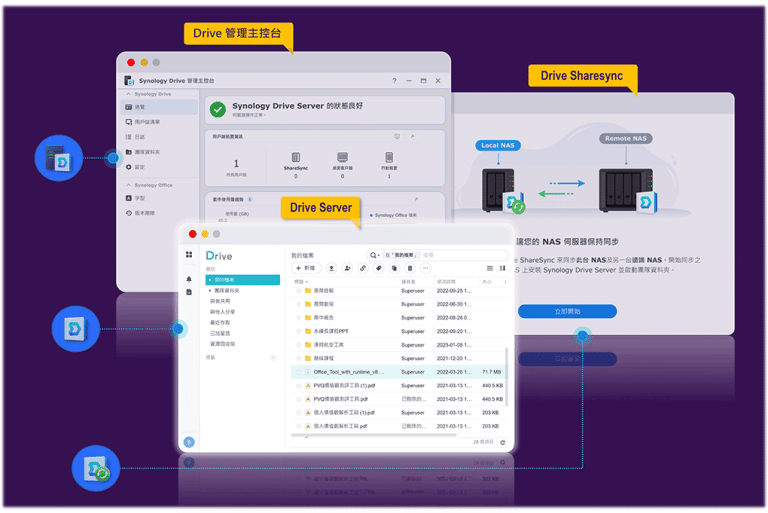The width and height of the screenshot is (768, 513).
Task: Star the folder dated 2022-08-26
Action: pyautogui.click(x=298, y=318)
